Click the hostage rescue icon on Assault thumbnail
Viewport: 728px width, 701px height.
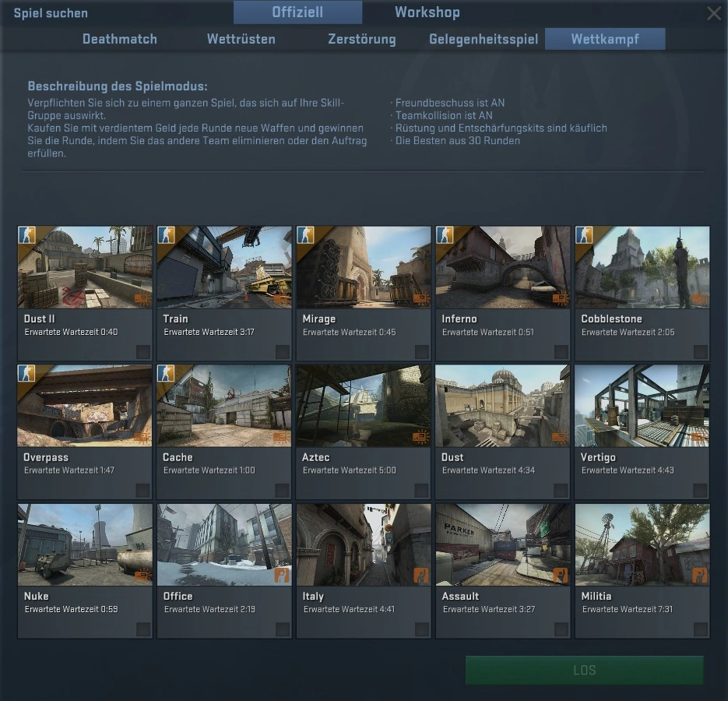point(561,576)
